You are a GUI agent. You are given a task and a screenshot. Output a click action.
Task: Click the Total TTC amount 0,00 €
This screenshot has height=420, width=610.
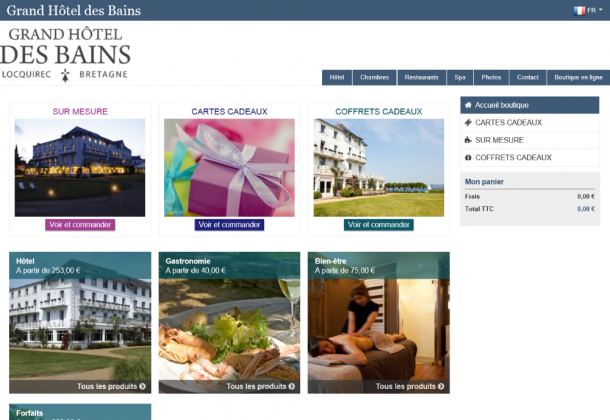tap(586, 209)
